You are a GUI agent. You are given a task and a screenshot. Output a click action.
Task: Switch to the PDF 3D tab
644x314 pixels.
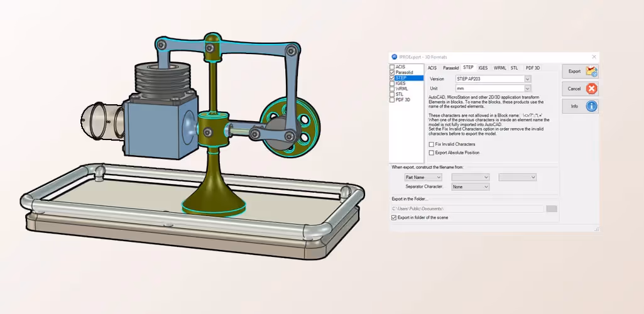533,68
